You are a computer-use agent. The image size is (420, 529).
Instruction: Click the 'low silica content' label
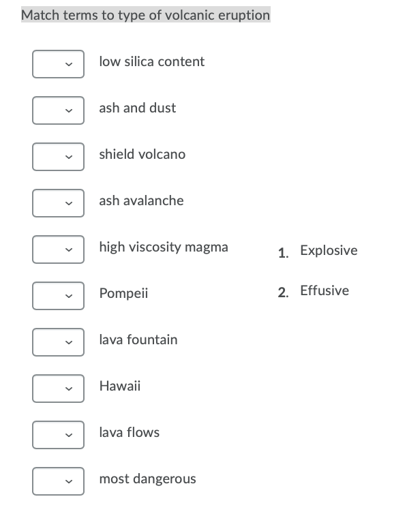click(152, 61)
